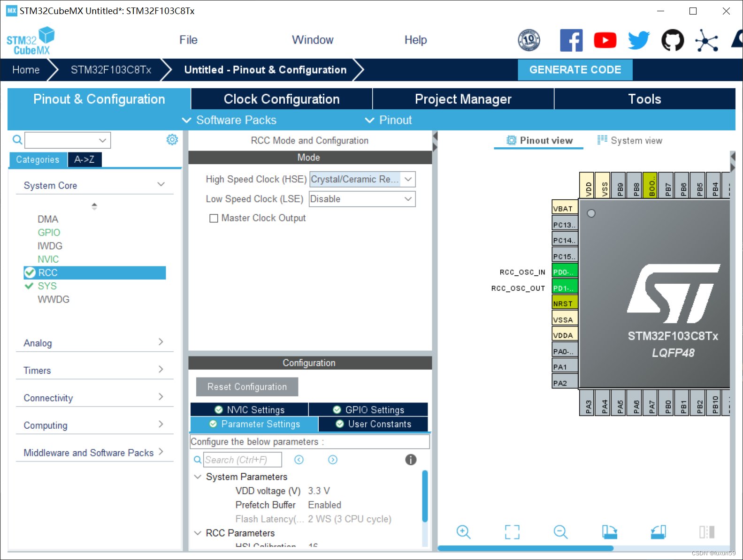Image resolution: width=743 pixels, height=560 pixels.
Task: Switch to Clock Configuration tab
Action: pos(282,99)
